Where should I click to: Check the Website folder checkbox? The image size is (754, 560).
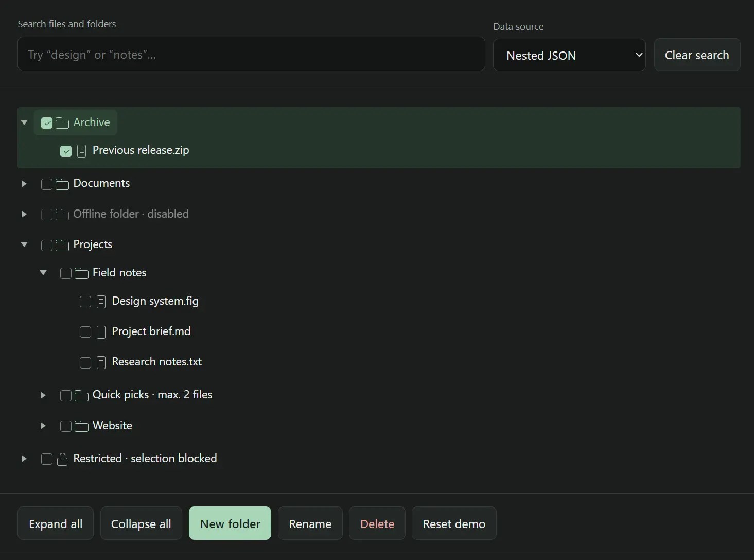66,426
